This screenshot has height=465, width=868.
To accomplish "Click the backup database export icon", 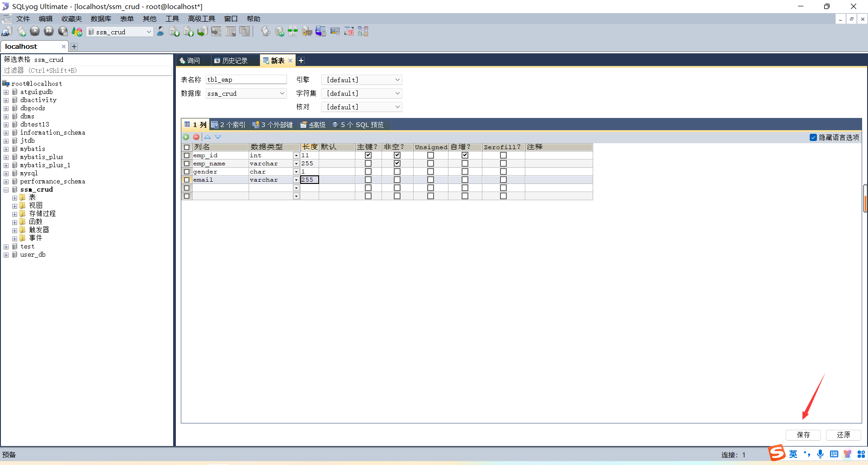I will pos(189,31).
